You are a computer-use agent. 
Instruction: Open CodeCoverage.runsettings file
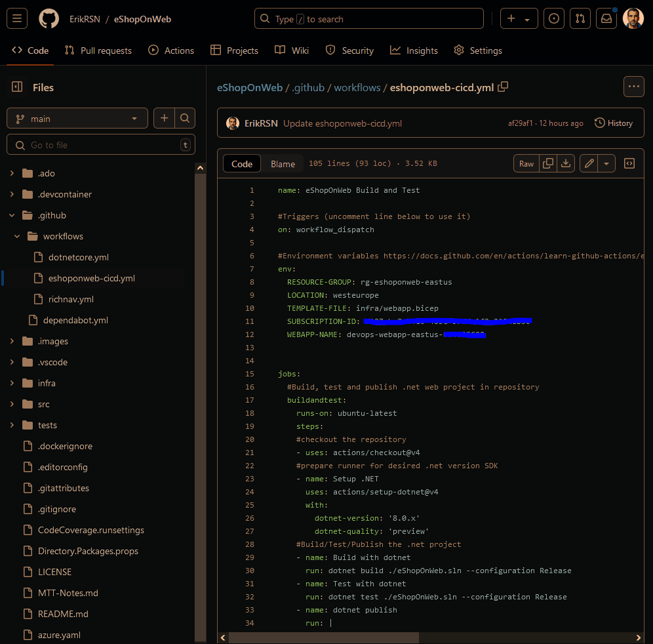[90, 530]
